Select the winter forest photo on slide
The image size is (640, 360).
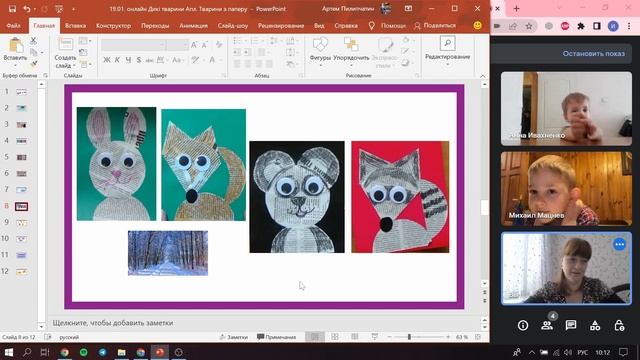(x=168, y=253)
